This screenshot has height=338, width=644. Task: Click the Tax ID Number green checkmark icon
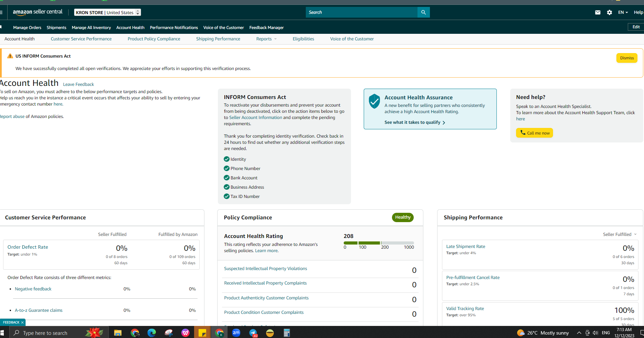[x=227, y=196]
